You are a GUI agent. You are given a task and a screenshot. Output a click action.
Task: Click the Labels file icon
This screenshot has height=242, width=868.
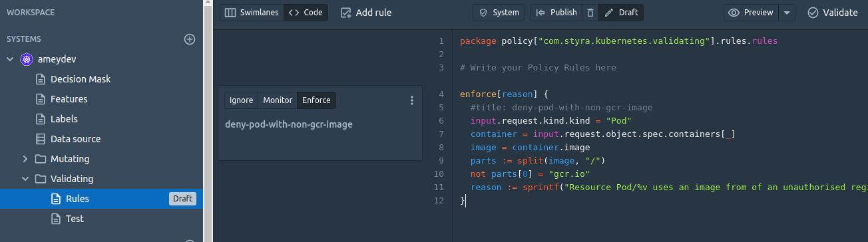[x=41, y=119]
